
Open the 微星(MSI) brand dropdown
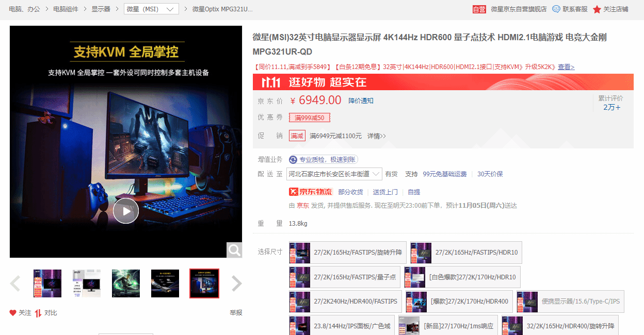pyautogui.click(x=151, y=9)
